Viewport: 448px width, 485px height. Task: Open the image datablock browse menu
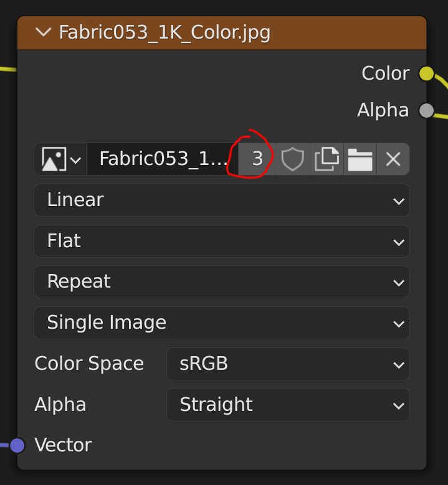[60, 159]
